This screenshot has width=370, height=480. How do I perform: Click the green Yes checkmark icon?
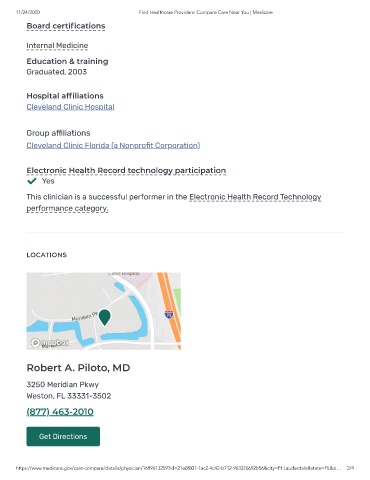(x=32, y=181)
